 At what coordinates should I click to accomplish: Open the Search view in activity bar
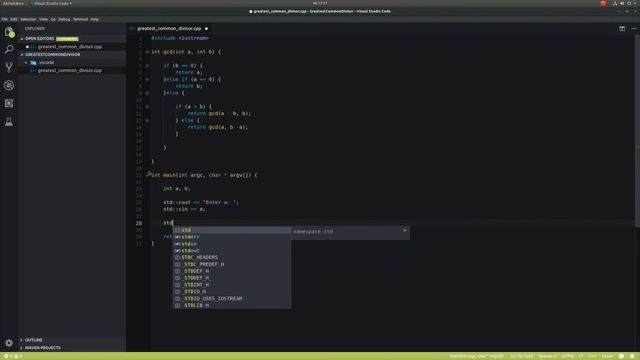pos(9,49)
